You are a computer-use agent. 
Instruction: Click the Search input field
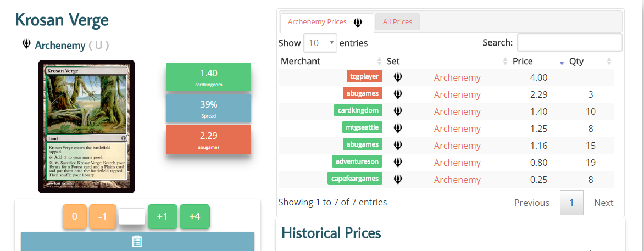(x=569, y=42)
